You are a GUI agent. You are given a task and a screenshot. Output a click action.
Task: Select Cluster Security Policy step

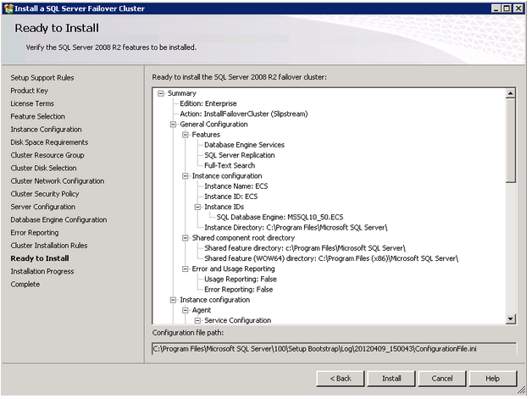(x=45, y=194)
